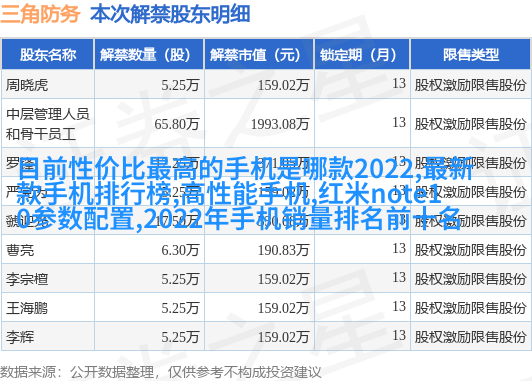532x381 pixels.
Task: Select the 解禁市值（元） column header
Action: [259, 55]
